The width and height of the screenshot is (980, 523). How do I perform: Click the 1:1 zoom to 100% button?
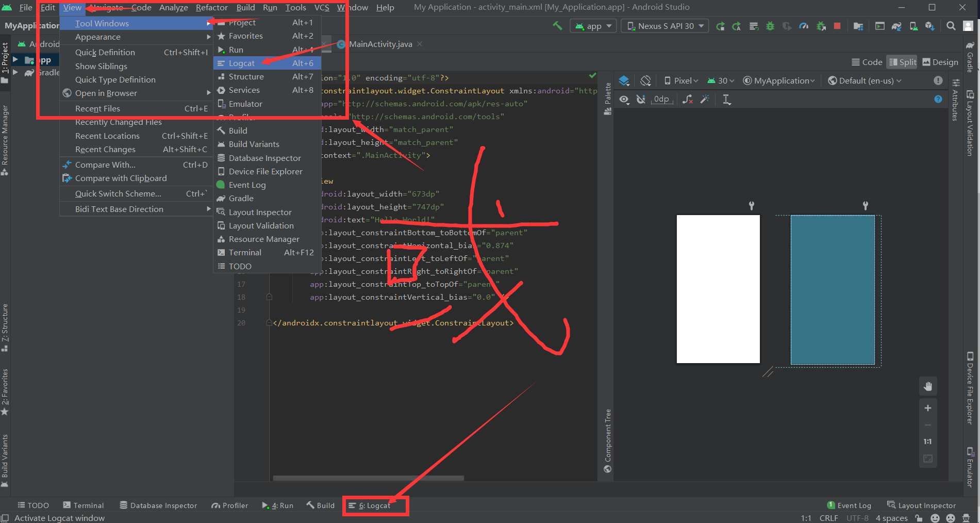pyautogui.click(x=928, y=442)
